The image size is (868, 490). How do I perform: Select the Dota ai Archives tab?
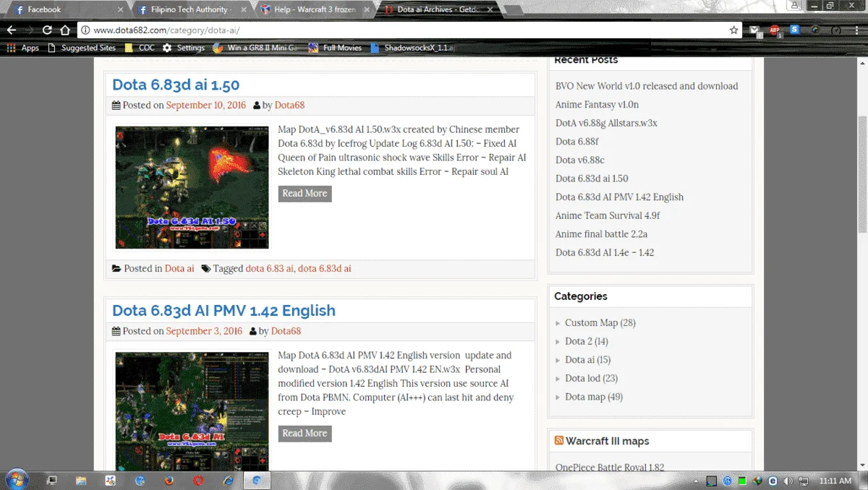(439, 9)
